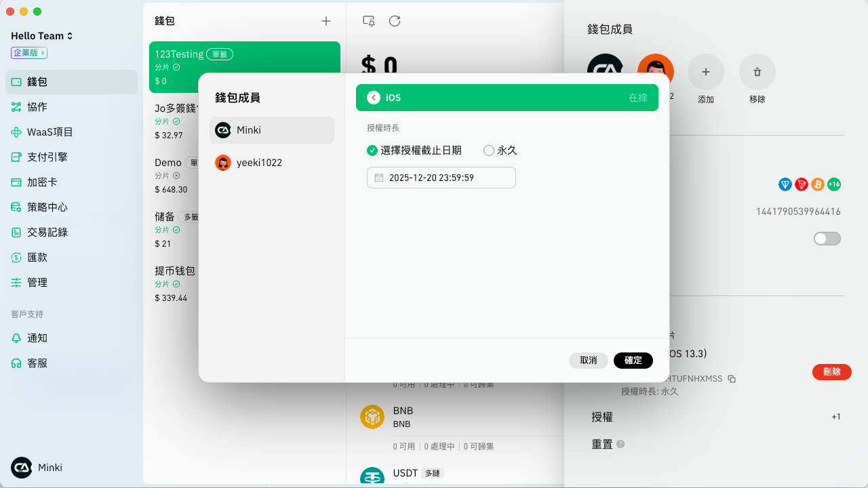Click the refresh icon in toolbar
Viewport: 868px width, 488px height.
pos(395,21)
